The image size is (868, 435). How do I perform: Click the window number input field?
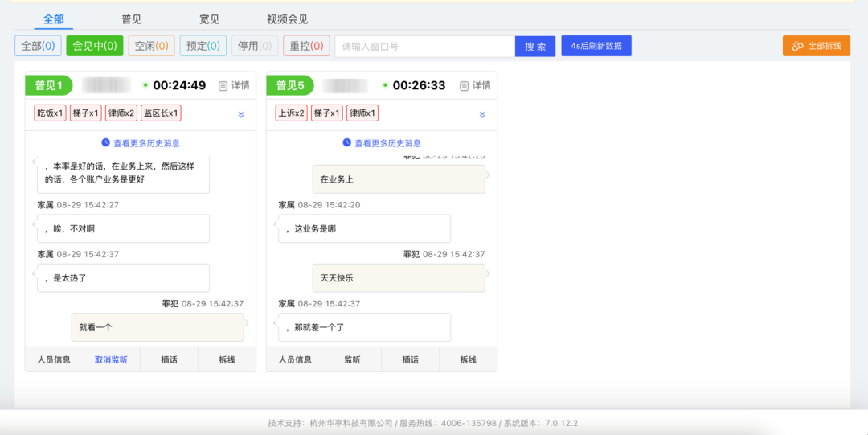coord(424,47)
